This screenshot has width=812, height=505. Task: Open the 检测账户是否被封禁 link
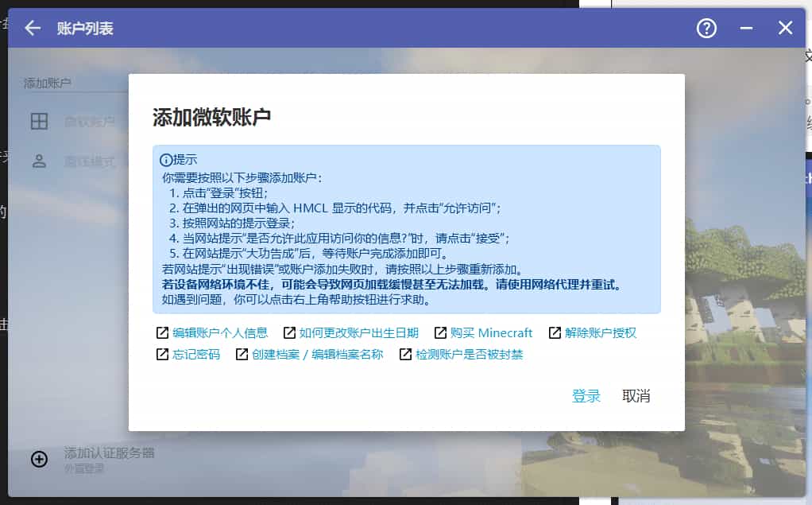click(x=470, y=355)
